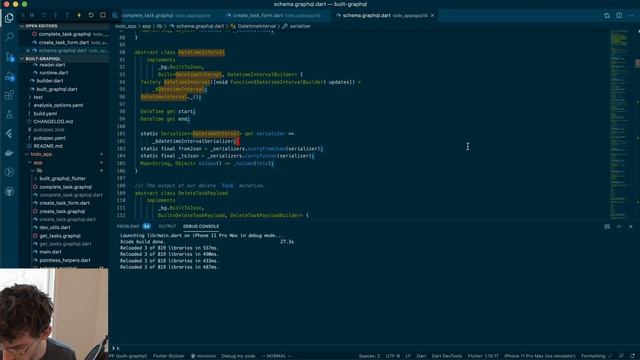
Task: Click Debug my code in status bar
Action: [x=238, y=356]
